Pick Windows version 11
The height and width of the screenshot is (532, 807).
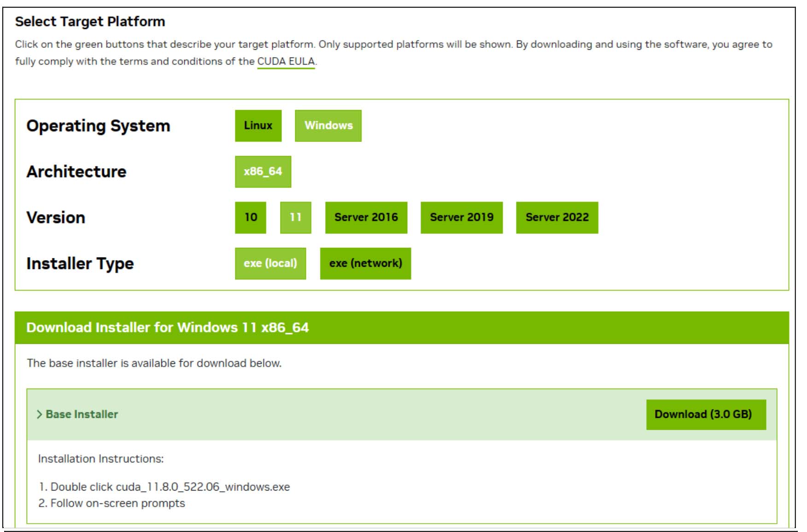(x=295, y=217)
